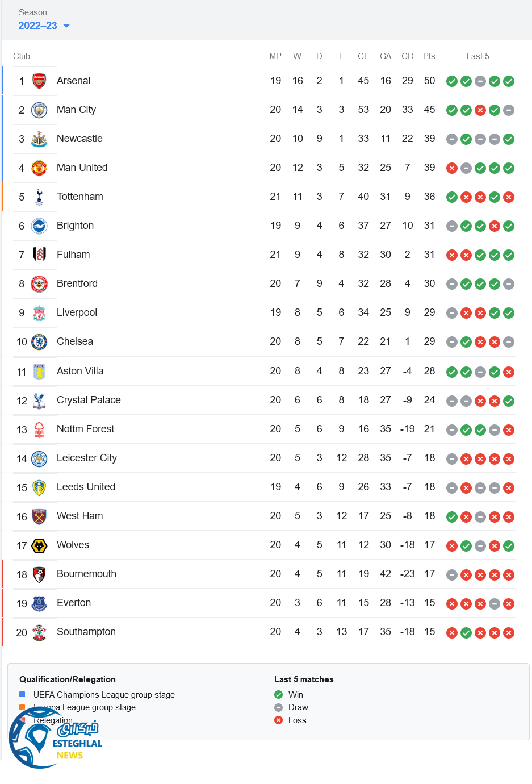Click the Chelsea club crest

[x=39, y=341]
